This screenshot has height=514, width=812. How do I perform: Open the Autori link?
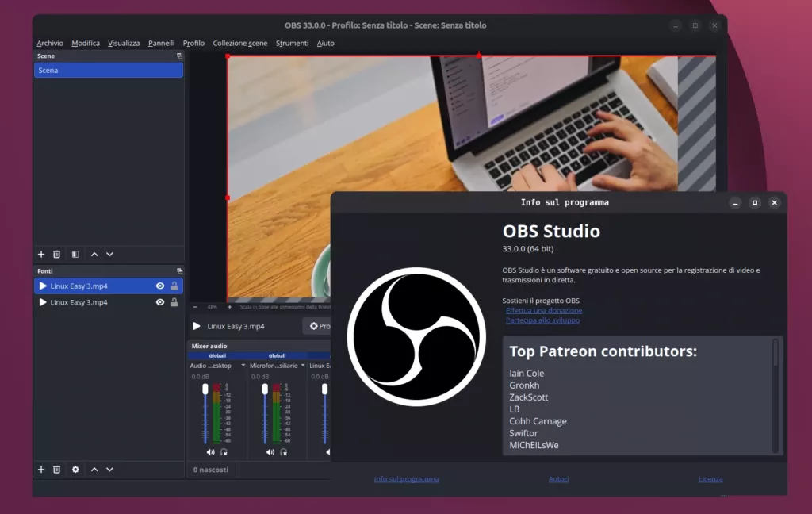point(558,479)
